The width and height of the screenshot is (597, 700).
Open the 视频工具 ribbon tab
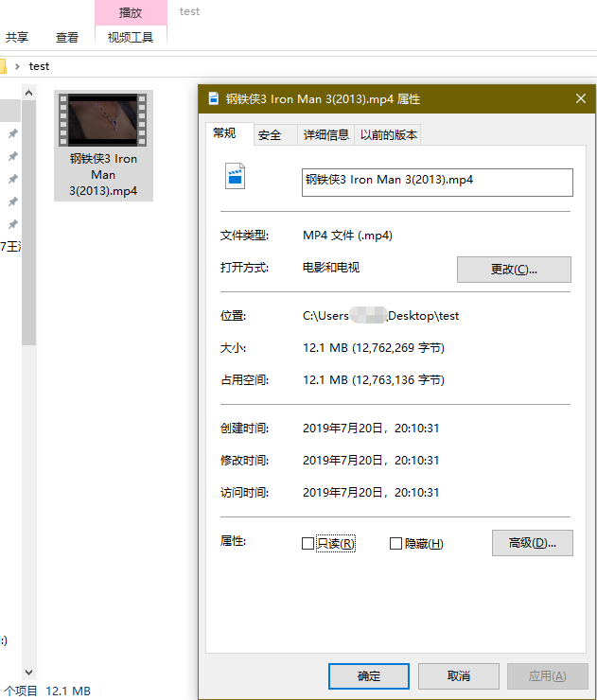tap(131, 37)
